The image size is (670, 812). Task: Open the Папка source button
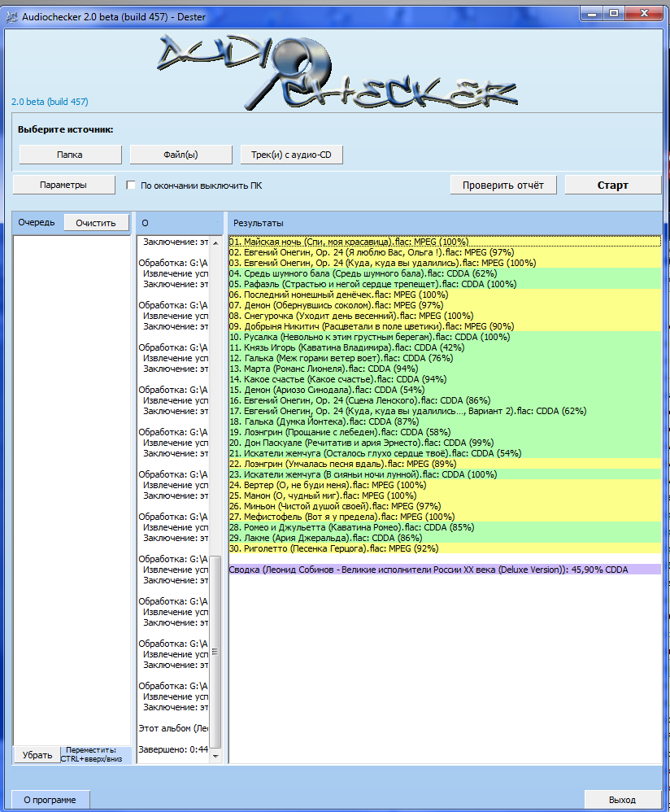pyautogui.click(x=70, y=155)
